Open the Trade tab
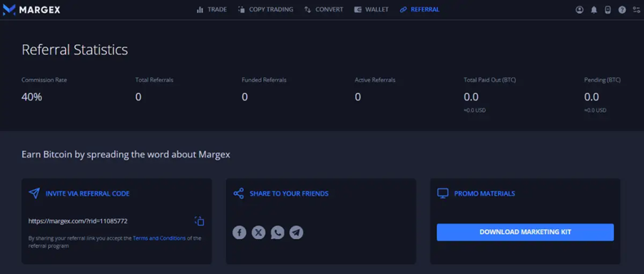Screen dimensions: 644x274 click(212, 9)
